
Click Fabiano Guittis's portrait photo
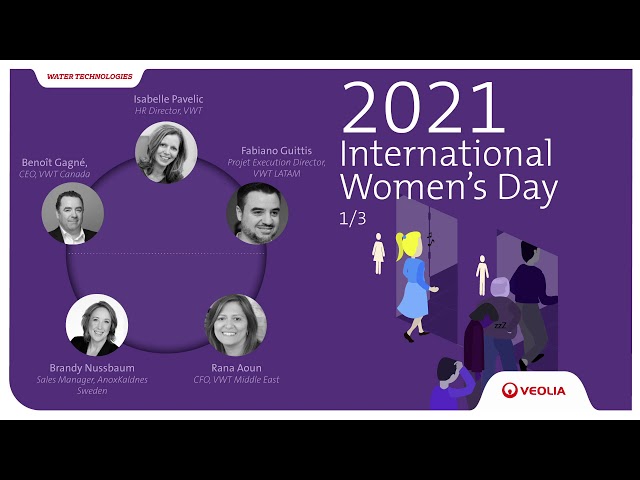(258, 213)
